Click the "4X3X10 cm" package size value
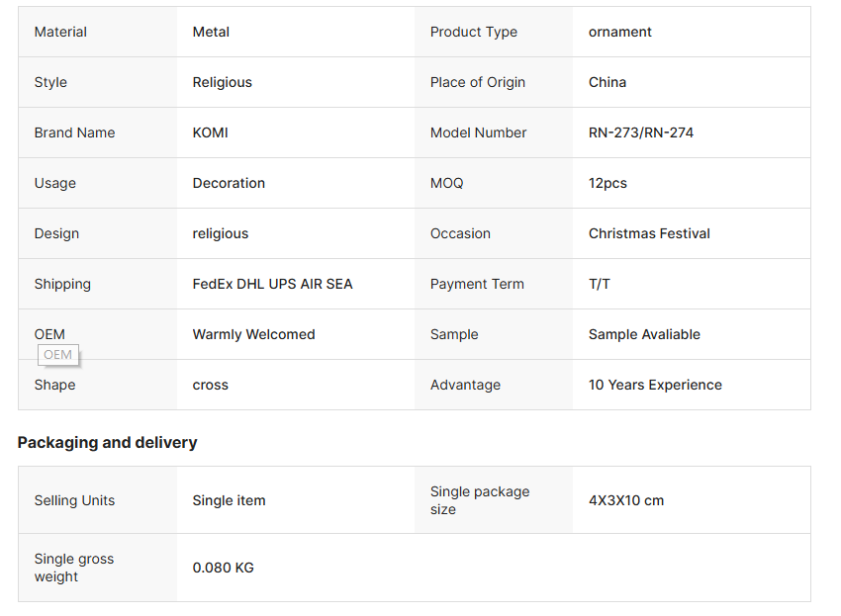The width and height of the screenshot is (841, 616). (625, 500)
